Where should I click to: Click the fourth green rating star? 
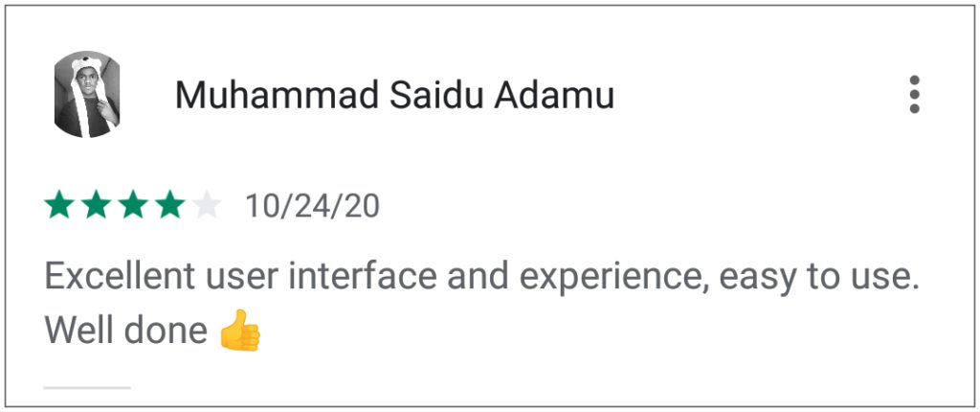tap(170, 205)
